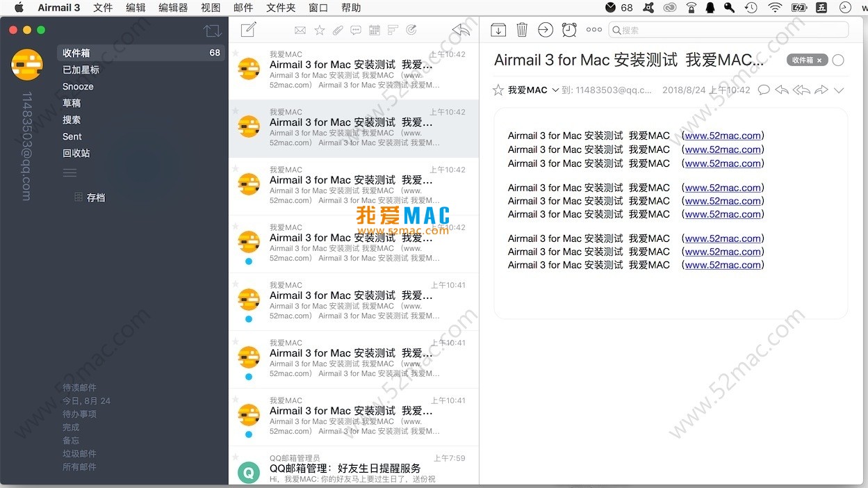Image resolution: width=868 pixels, height=488 pixels.
Task: Toggle the starred filter in list toolbar
Action: (319, 30)
